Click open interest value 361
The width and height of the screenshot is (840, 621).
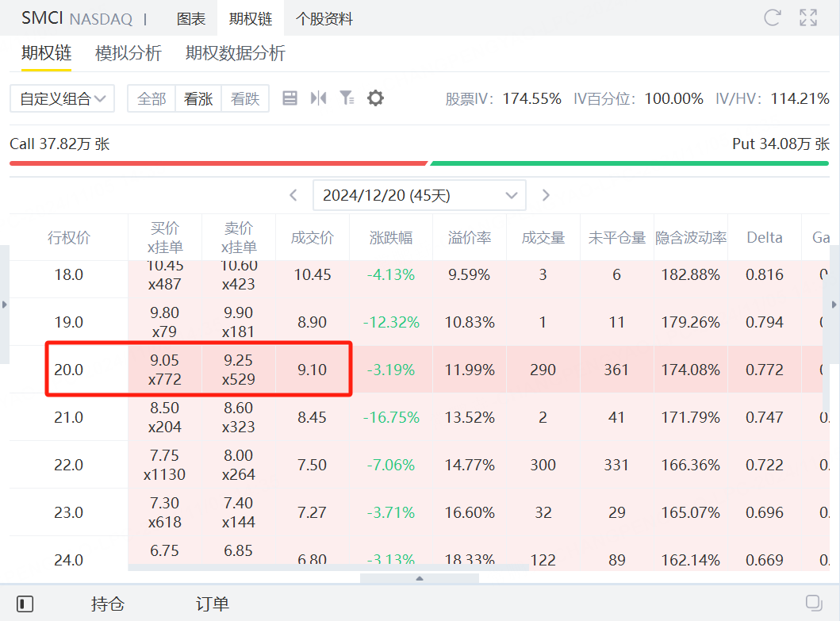click(x=617, y=370)
